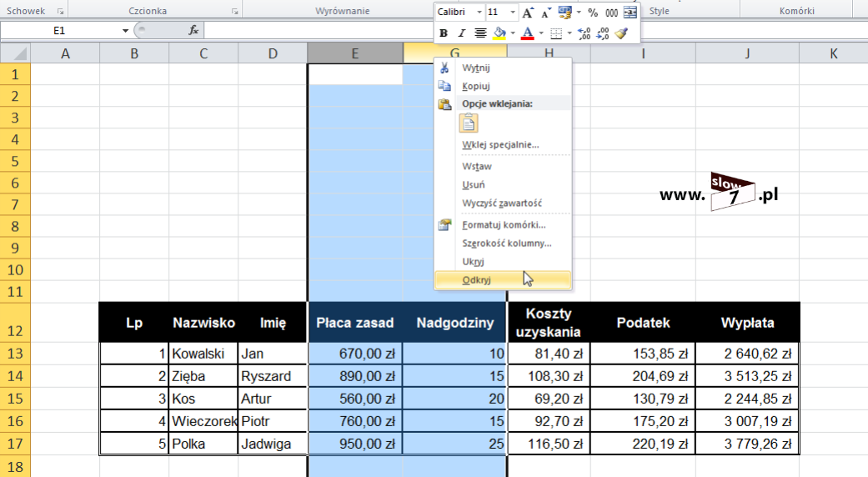Image resolution: width=868 pixels, height=477 pixels.
Task: Expand the borders dropdown arrow
Action: 569,33
